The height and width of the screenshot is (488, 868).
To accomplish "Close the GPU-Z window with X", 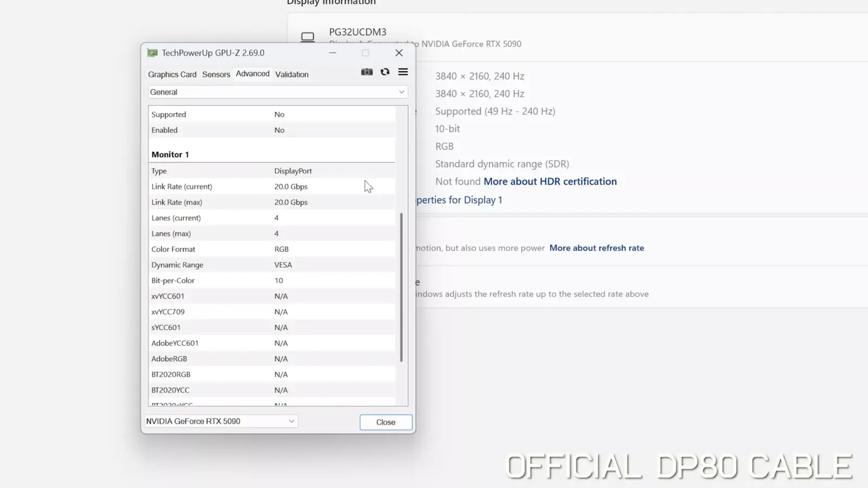I will click(399, 53).
